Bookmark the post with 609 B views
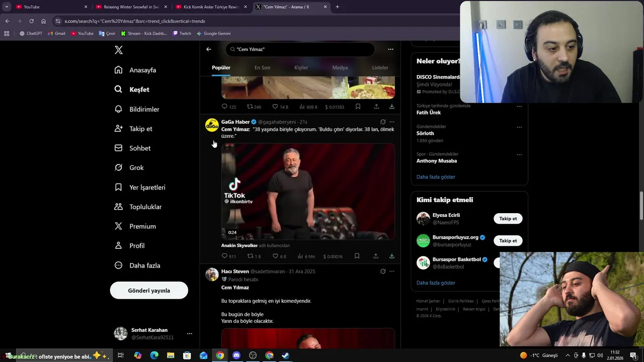Image resolution: width=644 pixels, height=362 pixels. click(358, 107)
